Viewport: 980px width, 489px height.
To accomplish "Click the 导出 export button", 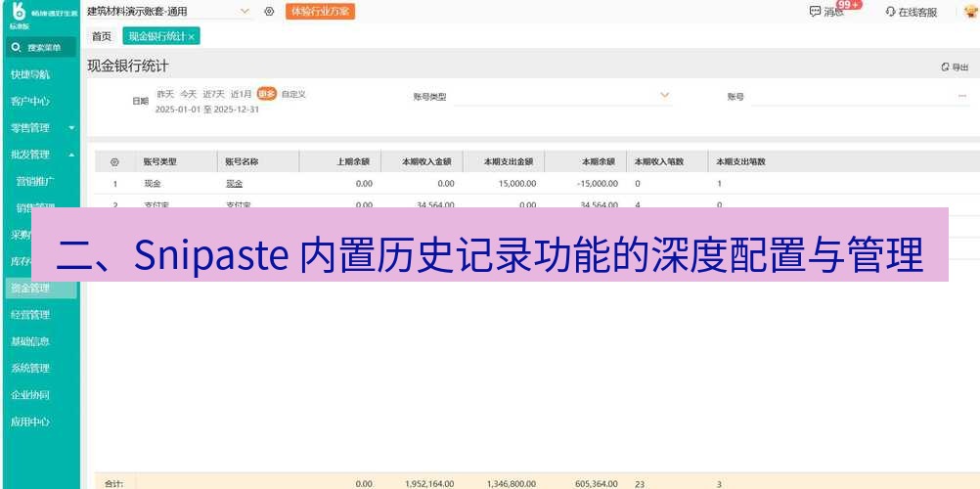I will [955, 67].
